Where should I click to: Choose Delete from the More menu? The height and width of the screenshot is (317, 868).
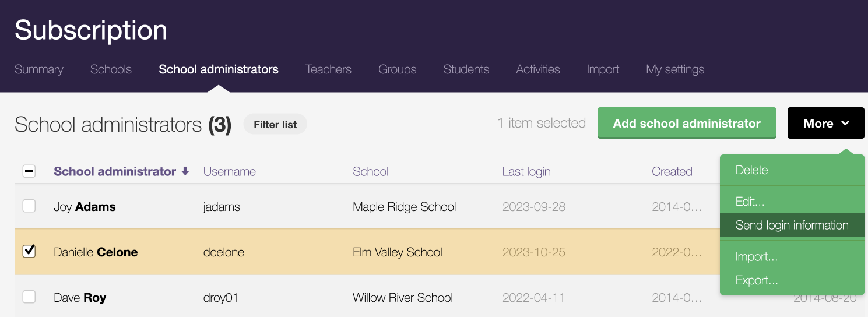pos(751,170)
